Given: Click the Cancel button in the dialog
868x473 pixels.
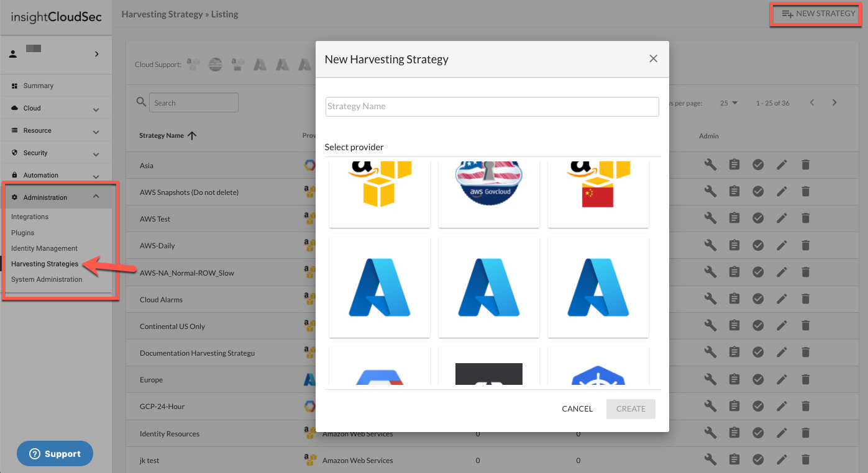Looking at the screenshot, I should pos(577,408).
